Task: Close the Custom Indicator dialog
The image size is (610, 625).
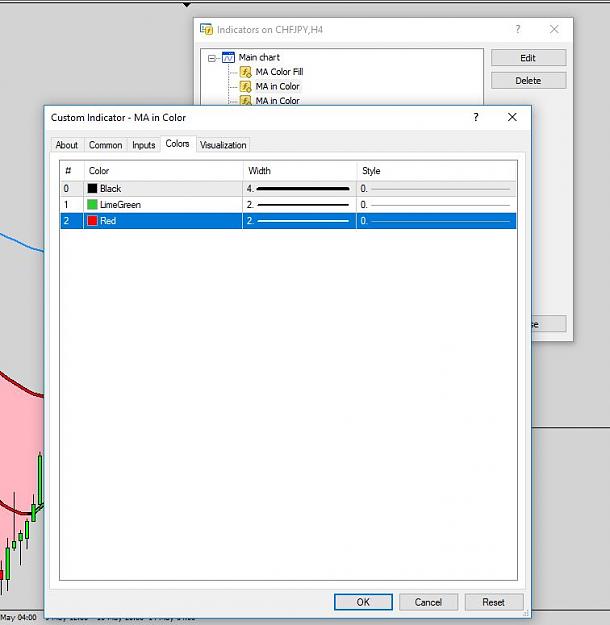Action: pos(512,117)
